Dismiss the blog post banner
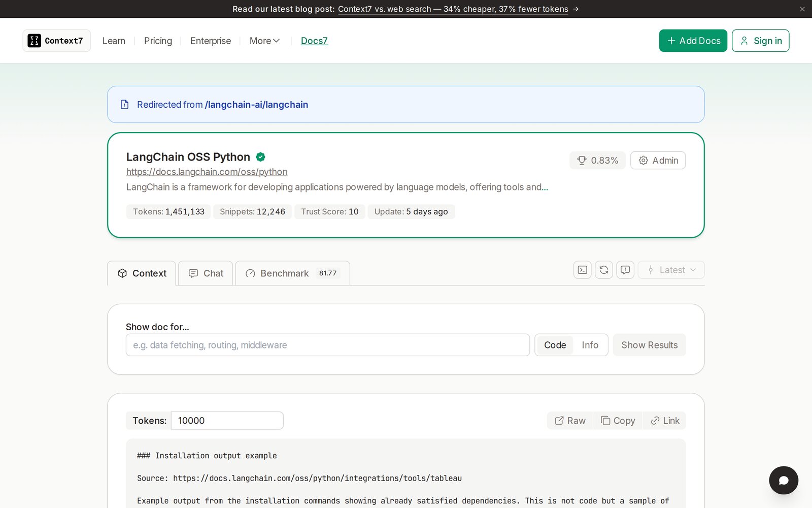This screenshot has height=508, width=812. (x=802, y=9)
